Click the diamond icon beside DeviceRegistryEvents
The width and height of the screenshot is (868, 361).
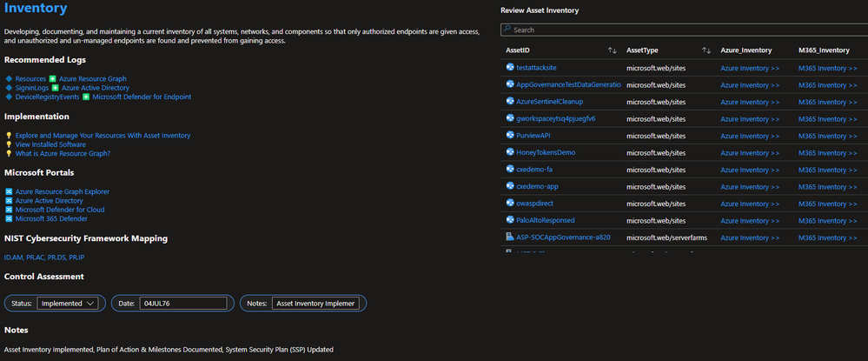click(x=9, y=97)
